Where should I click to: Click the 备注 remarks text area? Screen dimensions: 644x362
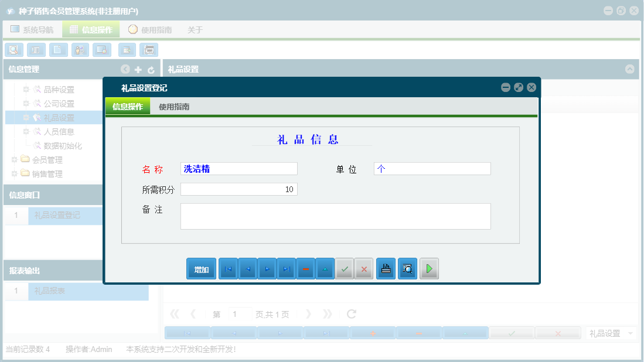pyautogui.click(x=336, y=216)
